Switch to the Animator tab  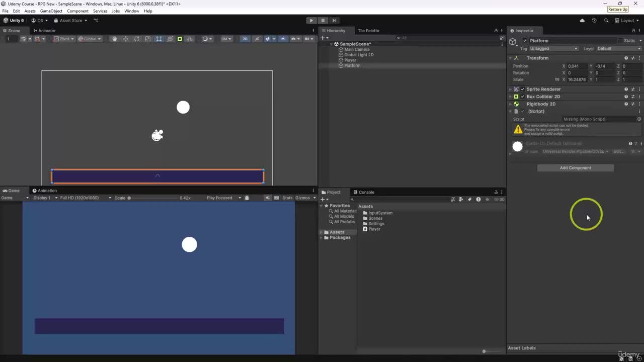click(44, 31)
